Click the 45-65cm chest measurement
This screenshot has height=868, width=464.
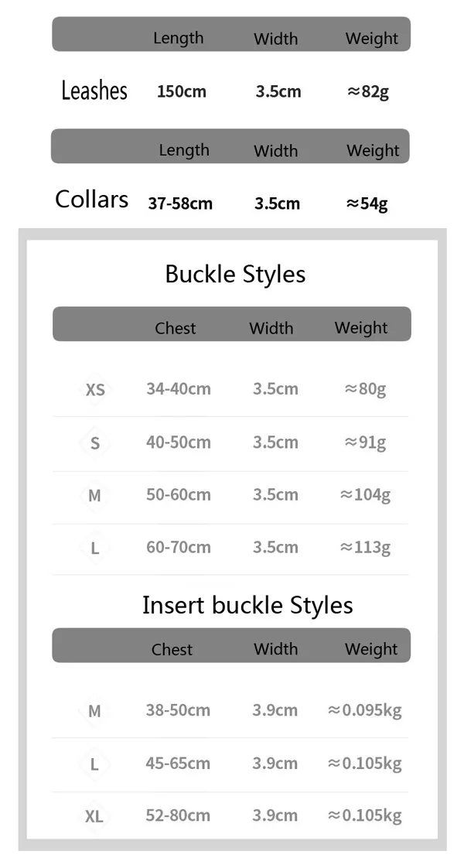pyautogui.click(x=178, y=764)
